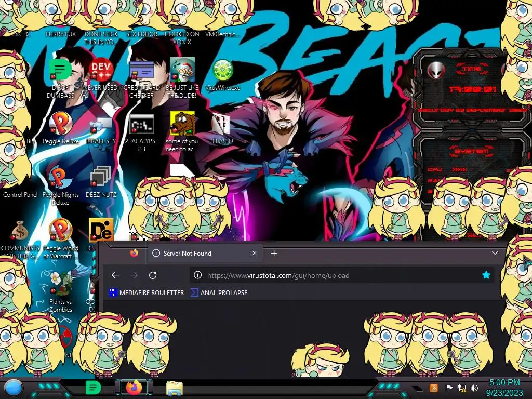The image size is (532, 399).
Task: Click the 'DONT STICK THIS IN YO...' label
Action: 101,38
